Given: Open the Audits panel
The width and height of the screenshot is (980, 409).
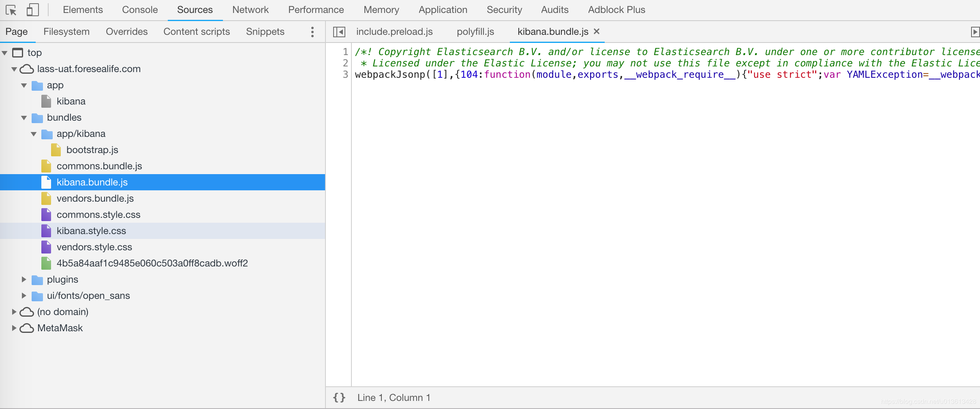Looking at the screenshot, I should 555,10.
